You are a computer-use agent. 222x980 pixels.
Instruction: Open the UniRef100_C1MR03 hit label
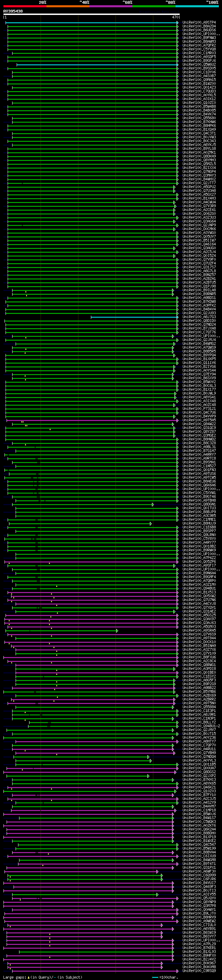point(199,53)
